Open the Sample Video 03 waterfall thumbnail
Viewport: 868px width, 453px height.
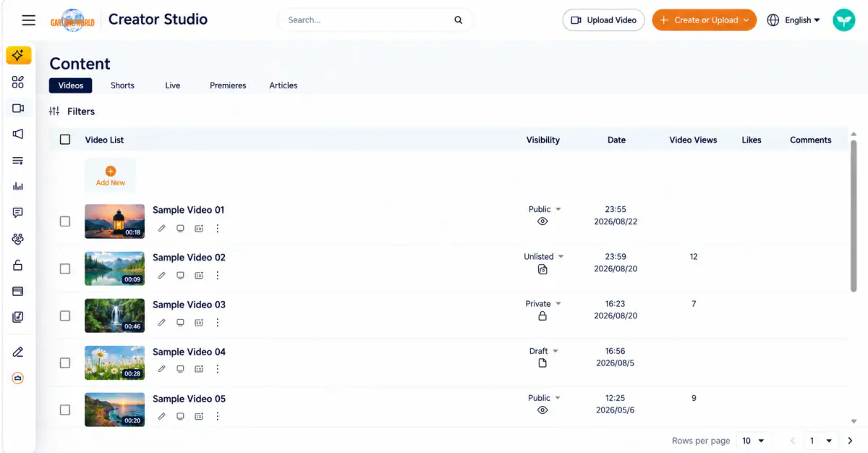(x=114, y=316)
